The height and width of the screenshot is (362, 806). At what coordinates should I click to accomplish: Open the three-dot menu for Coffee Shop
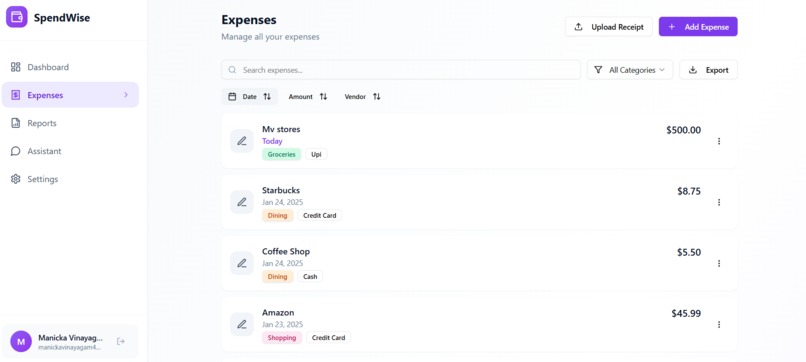pyautogui.click(x=719, y=263)
